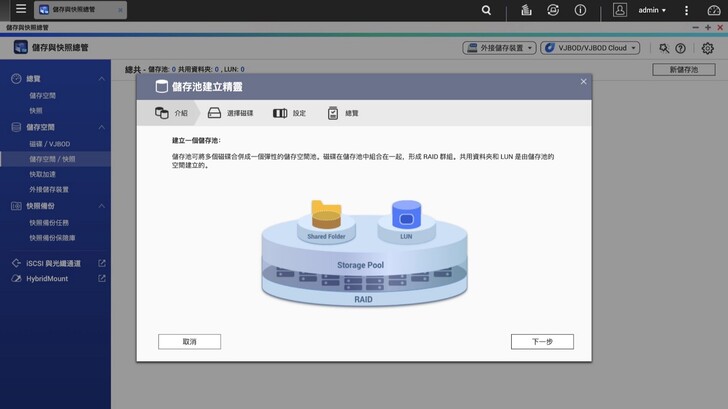This screenshot has height=409, width=728.
Task: Click the iSCSI arrow icon in sidebar
Action: (x=16, y=263)
